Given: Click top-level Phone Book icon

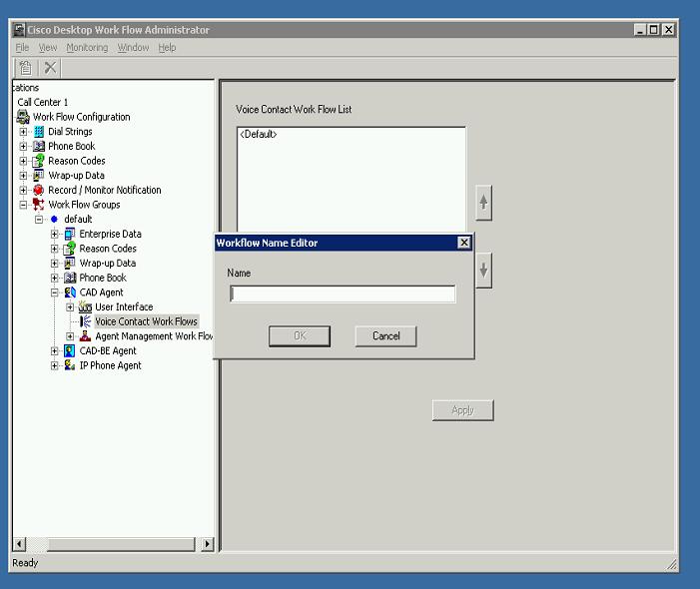Looking at the screenshot, I should pos(39,147).
